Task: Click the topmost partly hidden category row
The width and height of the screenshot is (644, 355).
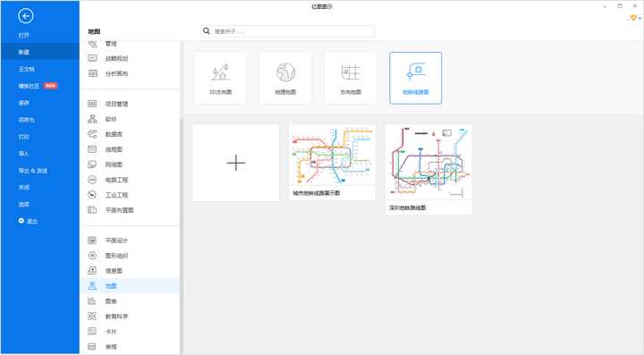Action: [x=130, y=44]
